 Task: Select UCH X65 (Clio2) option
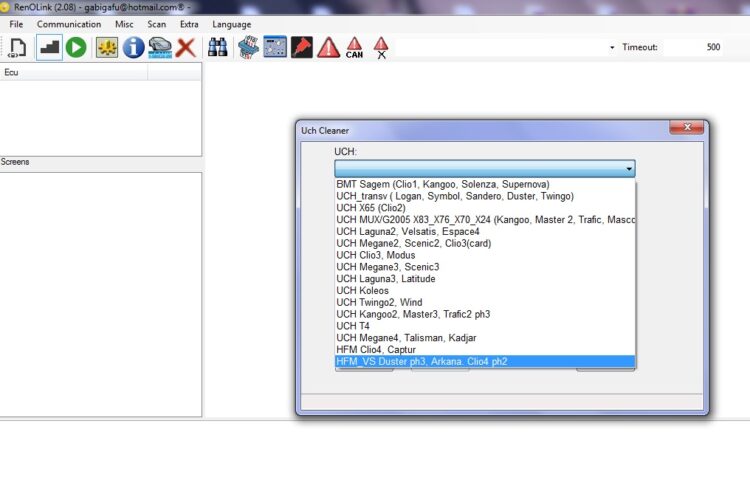tap(485, 208)
